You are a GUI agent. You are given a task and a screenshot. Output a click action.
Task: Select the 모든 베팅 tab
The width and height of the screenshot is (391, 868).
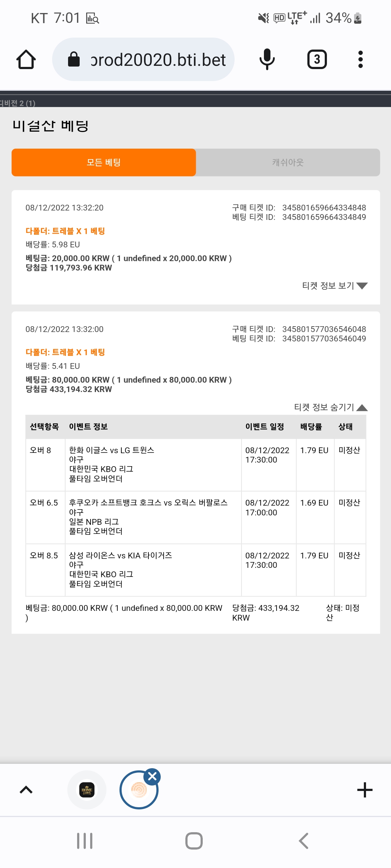[104, 162]
